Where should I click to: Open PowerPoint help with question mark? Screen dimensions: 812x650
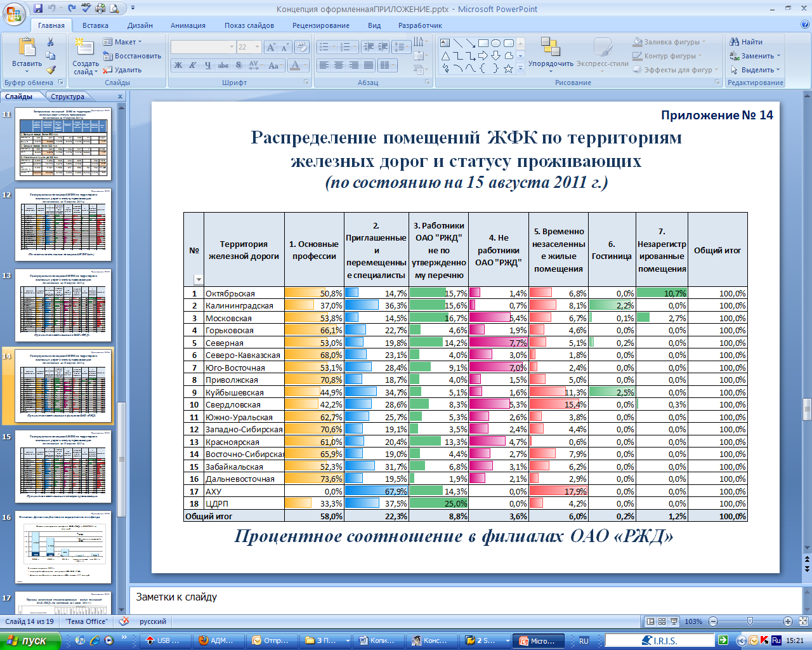click(x=805, y=25)
